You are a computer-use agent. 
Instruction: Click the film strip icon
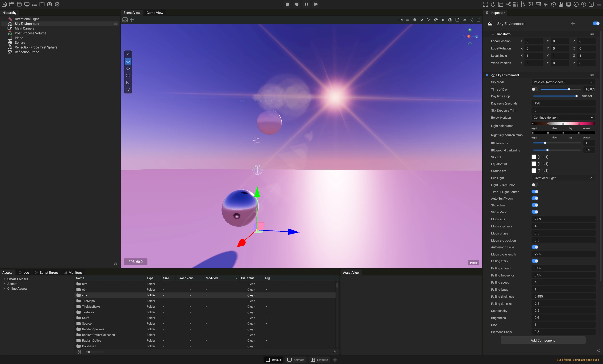538,4
